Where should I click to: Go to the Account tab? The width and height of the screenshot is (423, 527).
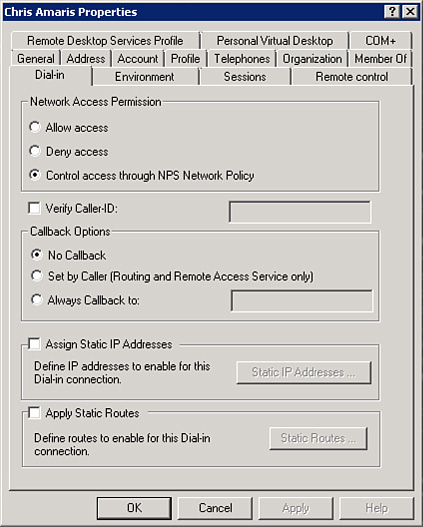(x=138, y=59)
